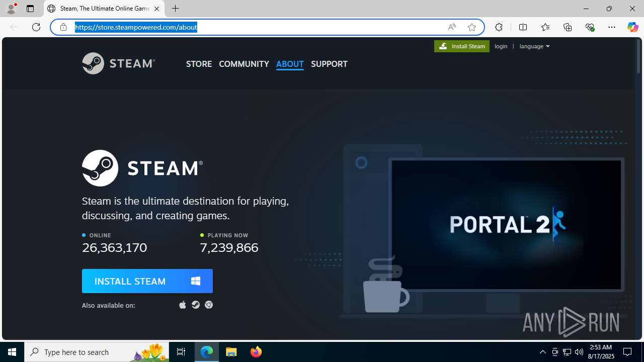This screenshot has width=644, height=362.
Task: Expand the language dropdown
Action: coord(534,46)
